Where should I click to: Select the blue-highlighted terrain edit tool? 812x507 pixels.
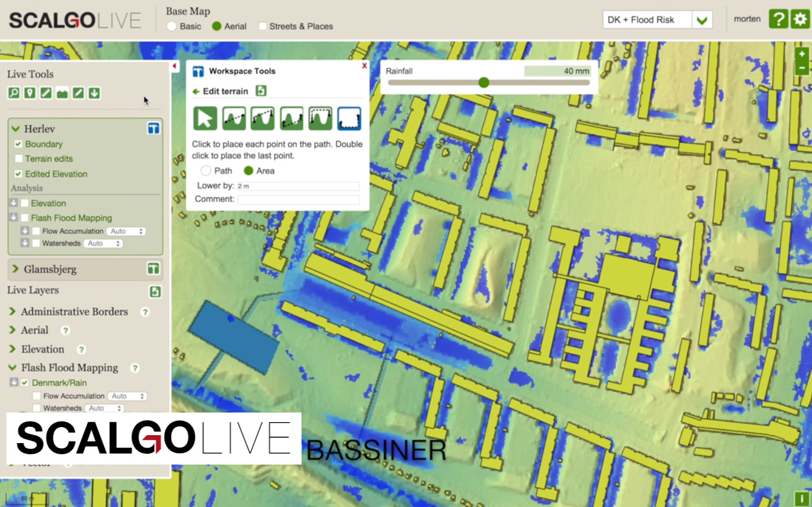tap(349, 119)
